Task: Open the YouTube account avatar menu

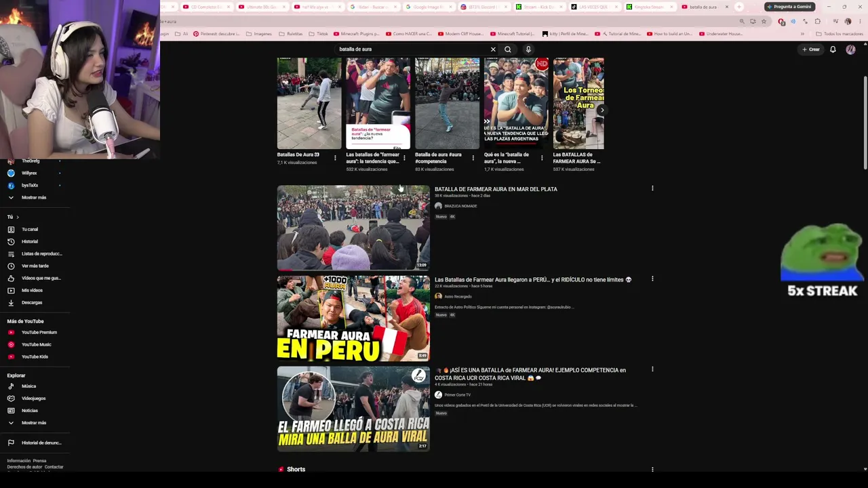Action: click(850, 49)
